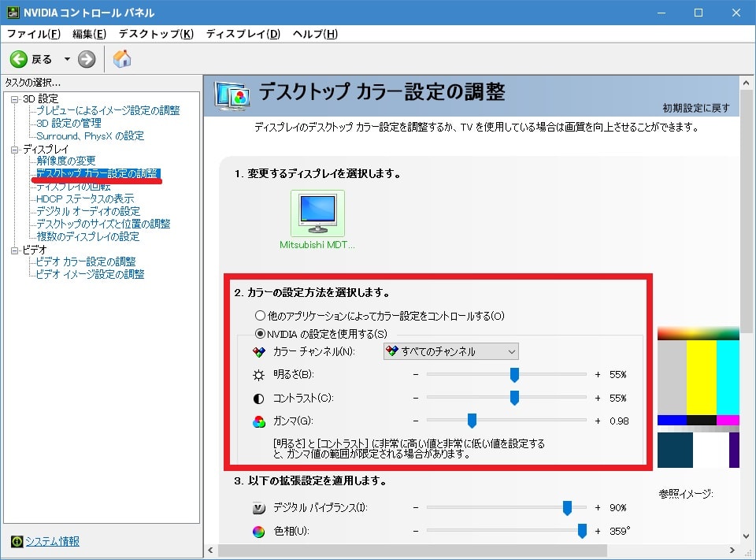
Task: Click the color bars reference image
Action: [699, 397]
